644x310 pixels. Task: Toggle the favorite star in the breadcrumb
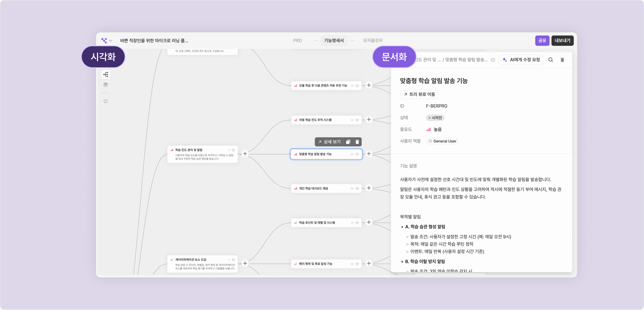tap(493, 60)
